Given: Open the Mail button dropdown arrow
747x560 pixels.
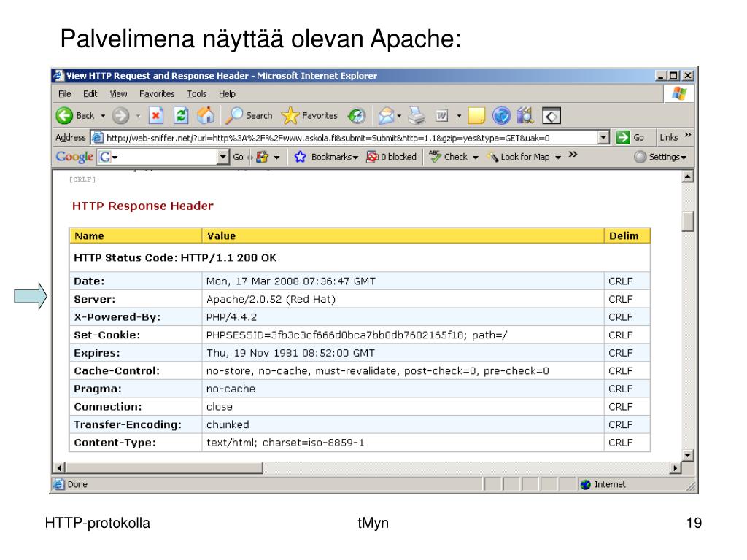Looking at the screenshot, I should [399, 116].
